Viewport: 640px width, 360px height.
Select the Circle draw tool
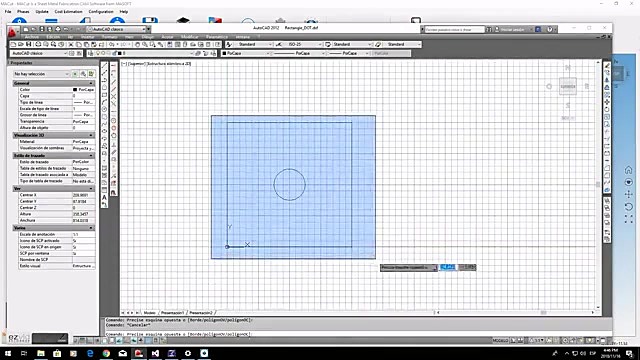105,109
